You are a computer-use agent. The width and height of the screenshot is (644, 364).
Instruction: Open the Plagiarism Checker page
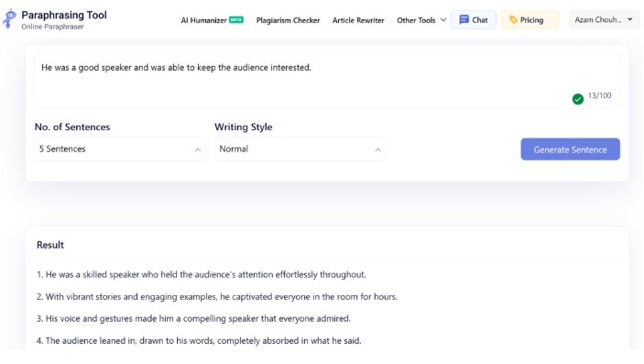(x=288, y=20)
